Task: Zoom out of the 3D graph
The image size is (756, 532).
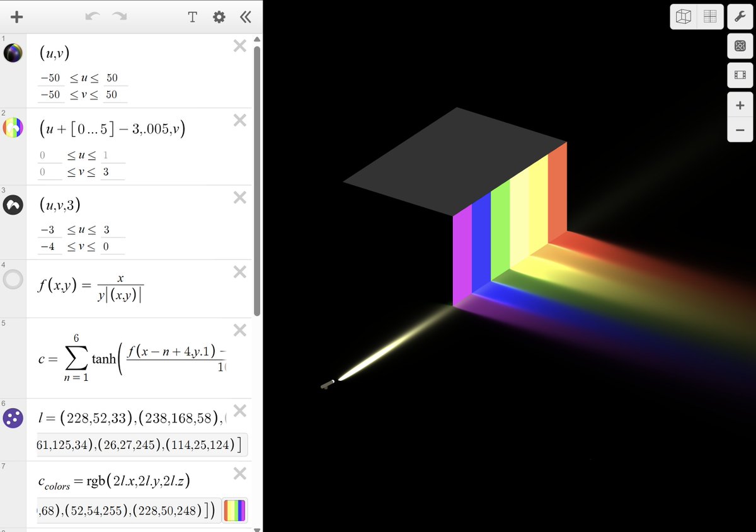Action: point(740,130)
